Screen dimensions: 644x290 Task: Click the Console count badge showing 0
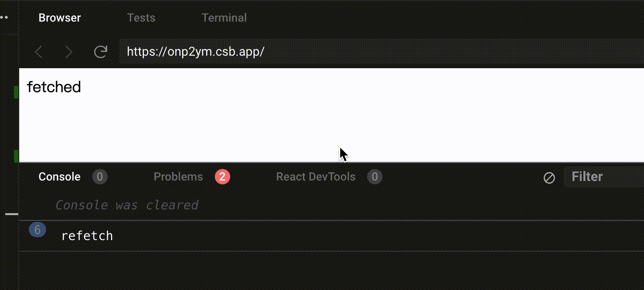pos(99,177)
